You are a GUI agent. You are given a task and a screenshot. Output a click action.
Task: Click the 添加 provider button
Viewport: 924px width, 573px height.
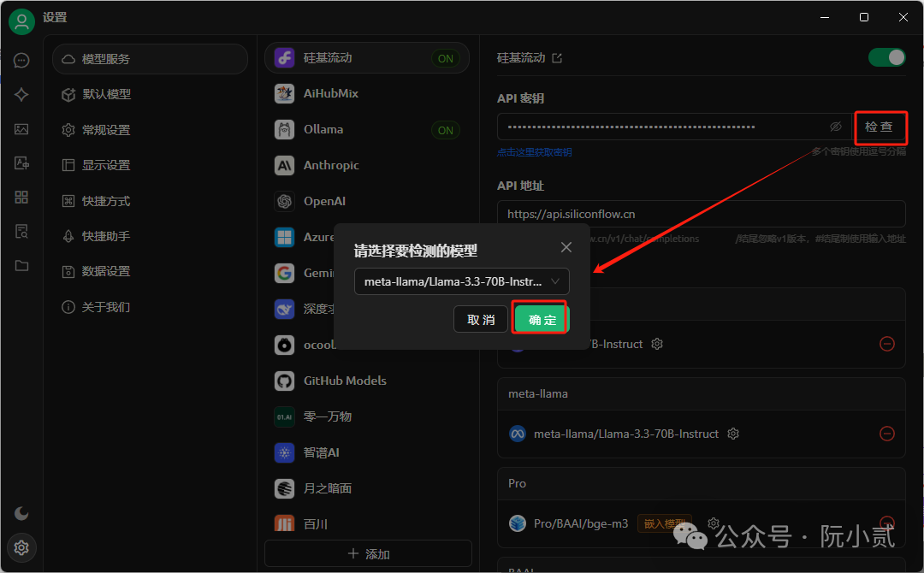click(x=368, y=554)
